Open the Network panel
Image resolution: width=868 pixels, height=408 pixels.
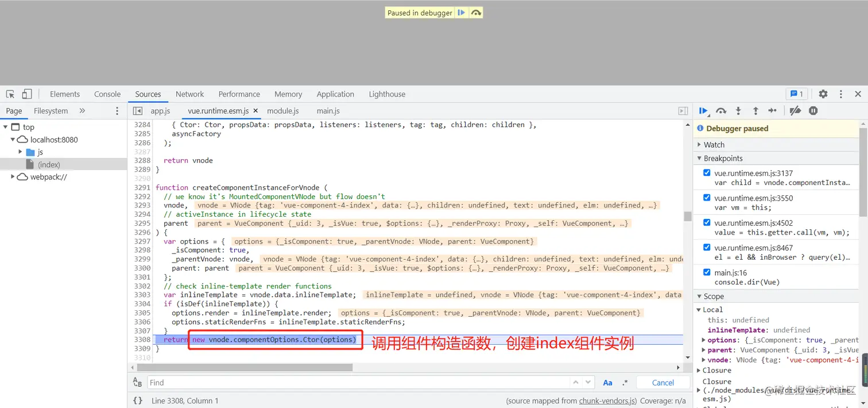(x=190, y=94)
